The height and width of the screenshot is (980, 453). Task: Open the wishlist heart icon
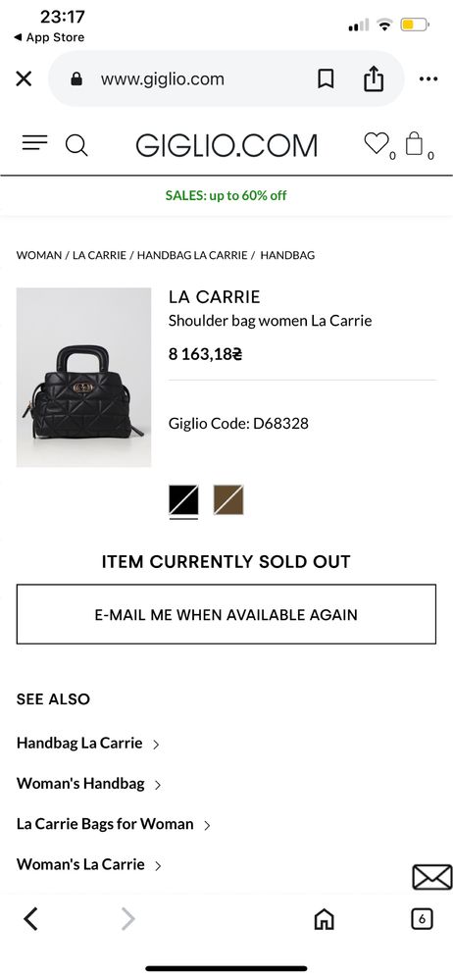click(377, 143)
